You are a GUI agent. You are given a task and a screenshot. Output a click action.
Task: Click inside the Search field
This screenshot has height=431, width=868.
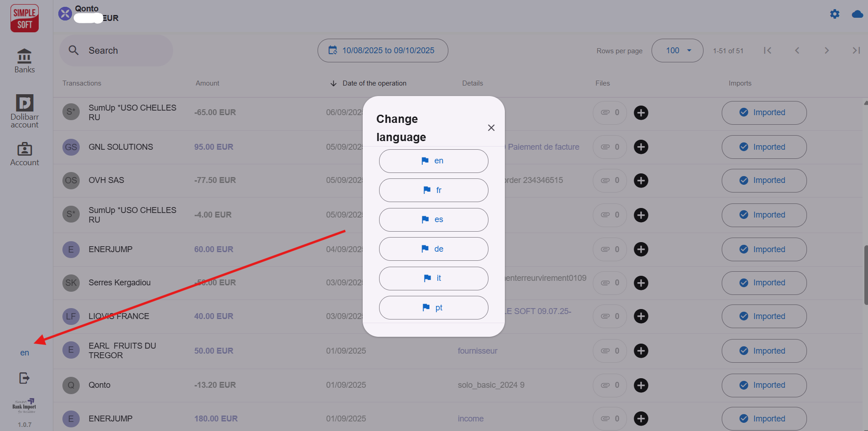(x=116, y=51)
